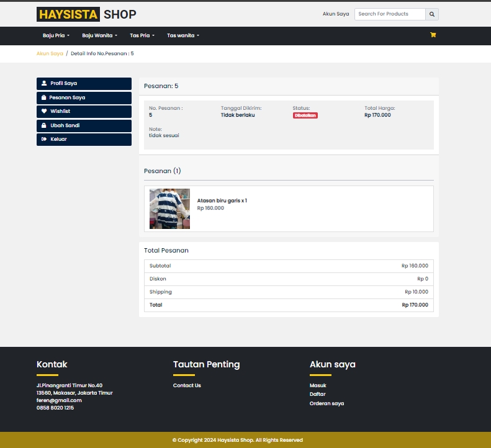
Task: Click address 'Jl.Pinangranti Timur No.40'
Action: tap(70, 385)
